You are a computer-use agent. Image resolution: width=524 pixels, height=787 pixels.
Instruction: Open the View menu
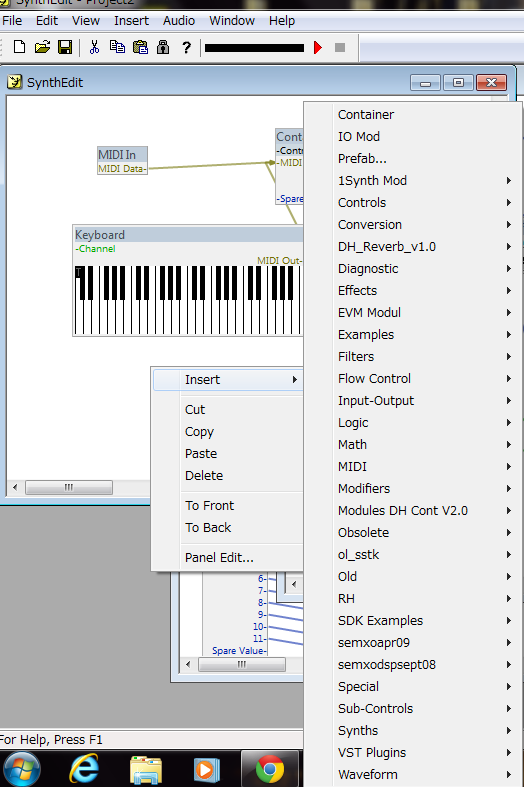coord(86,21)
